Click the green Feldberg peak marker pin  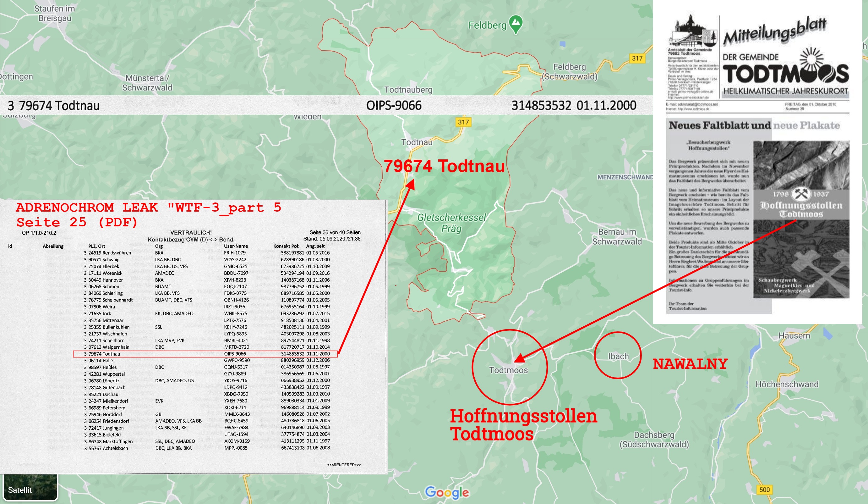tap(516, 25)
